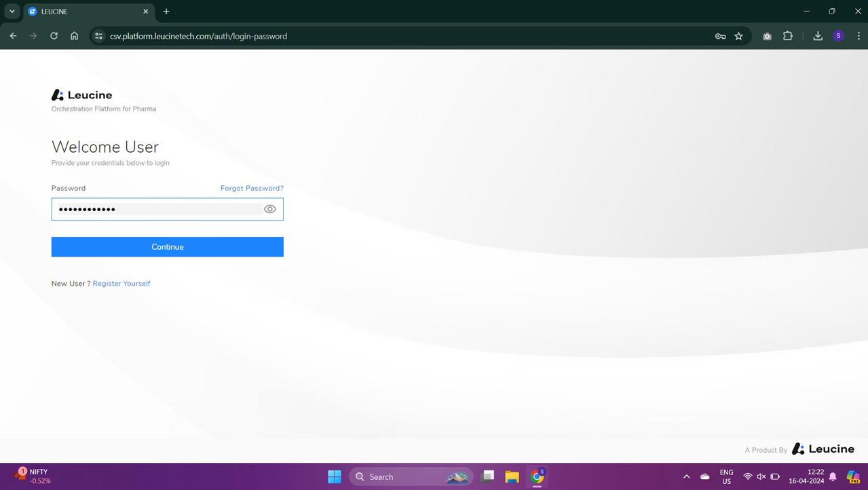
Task: Open the screen capture camera icon
Action: 767,36
